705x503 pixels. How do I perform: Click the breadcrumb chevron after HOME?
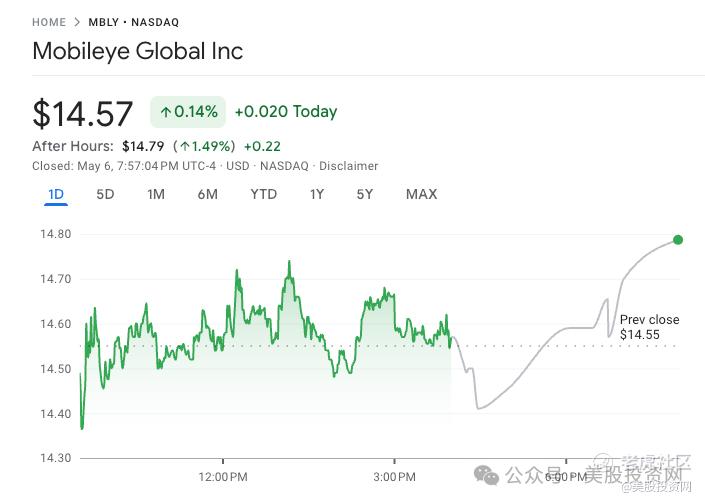tap(77, 22)
